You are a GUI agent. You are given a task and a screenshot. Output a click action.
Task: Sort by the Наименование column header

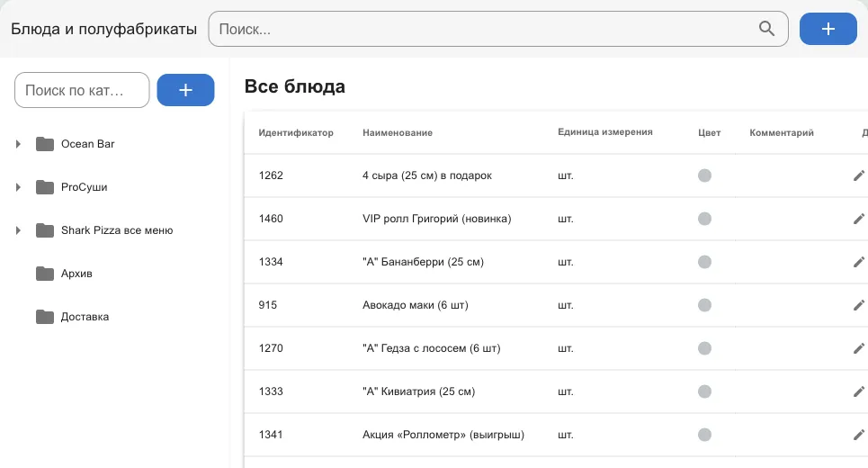coord(398,133)
